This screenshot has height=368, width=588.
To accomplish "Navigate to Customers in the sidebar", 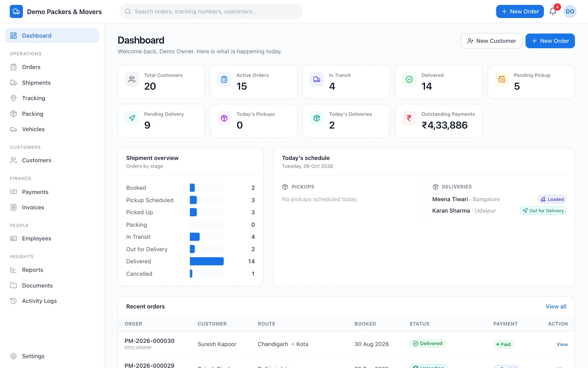I will [x=52, y=160].
